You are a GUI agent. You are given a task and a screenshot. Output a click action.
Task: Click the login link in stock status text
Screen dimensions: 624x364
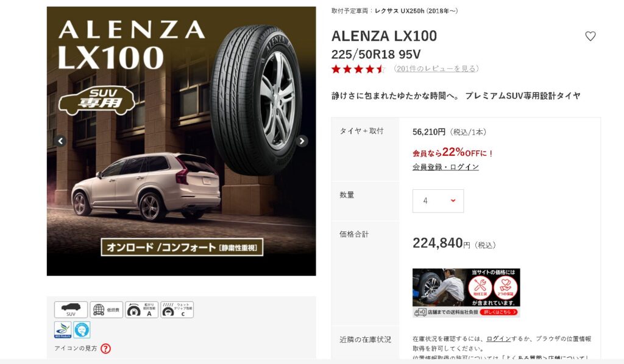pyautogui.click(x=498, y=338)
